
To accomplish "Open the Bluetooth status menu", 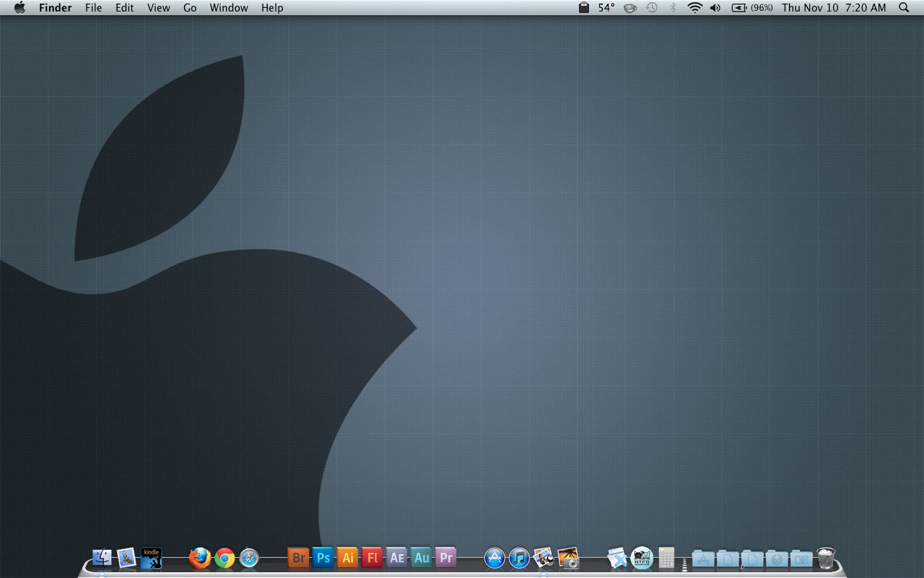I will [x=673, y=8].
